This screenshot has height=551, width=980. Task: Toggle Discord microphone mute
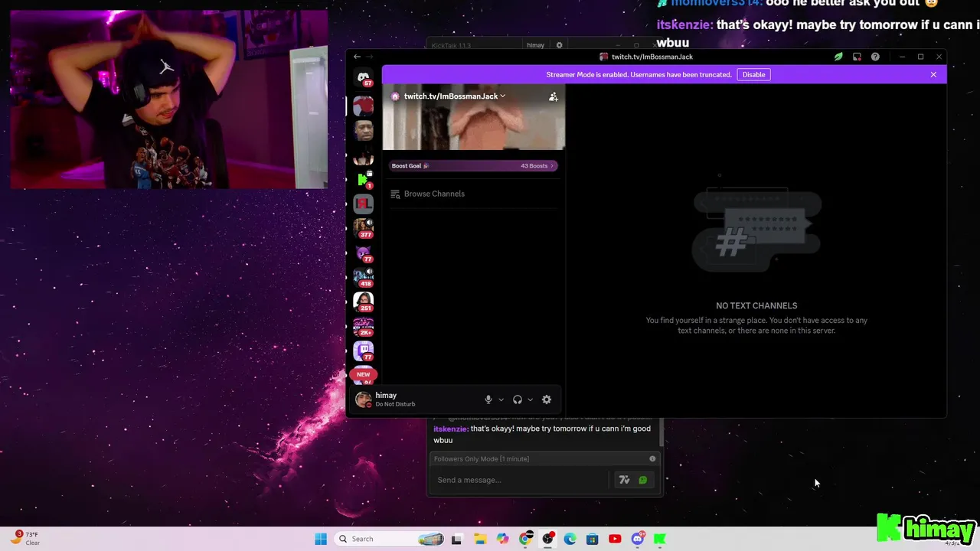tap(488, 399)
